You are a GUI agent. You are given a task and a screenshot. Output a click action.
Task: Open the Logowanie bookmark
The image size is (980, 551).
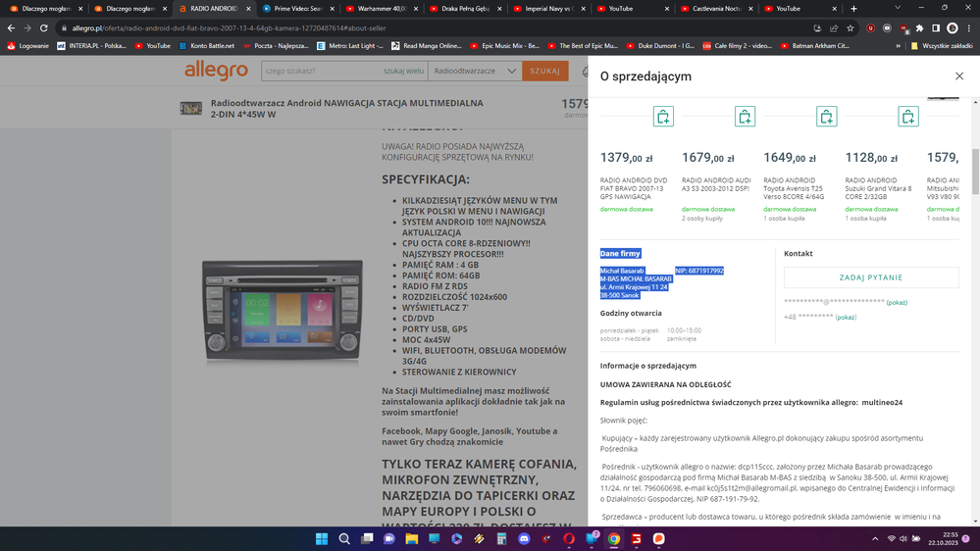pyautogui.click(x=28, y=46)
